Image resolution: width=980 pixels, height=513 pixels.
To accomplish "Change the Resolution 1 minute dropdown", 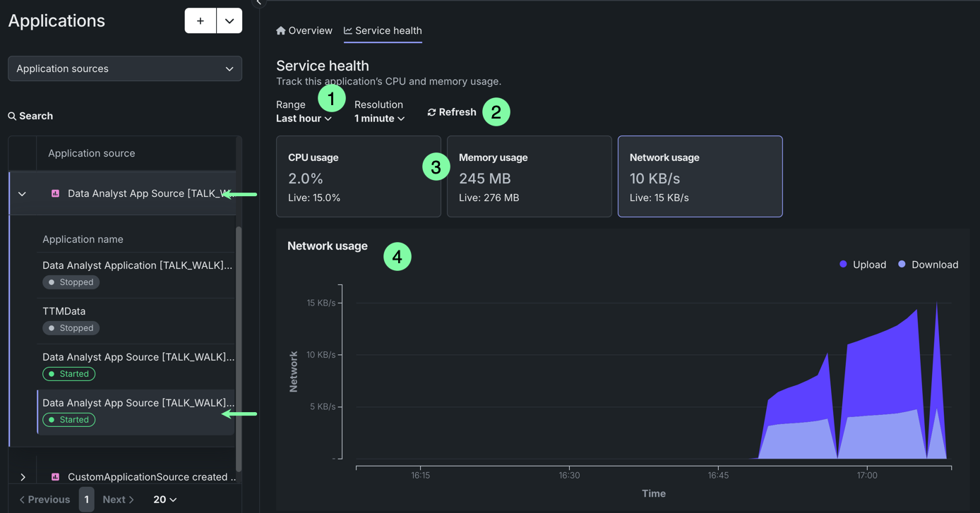I will tap(379, 119).
